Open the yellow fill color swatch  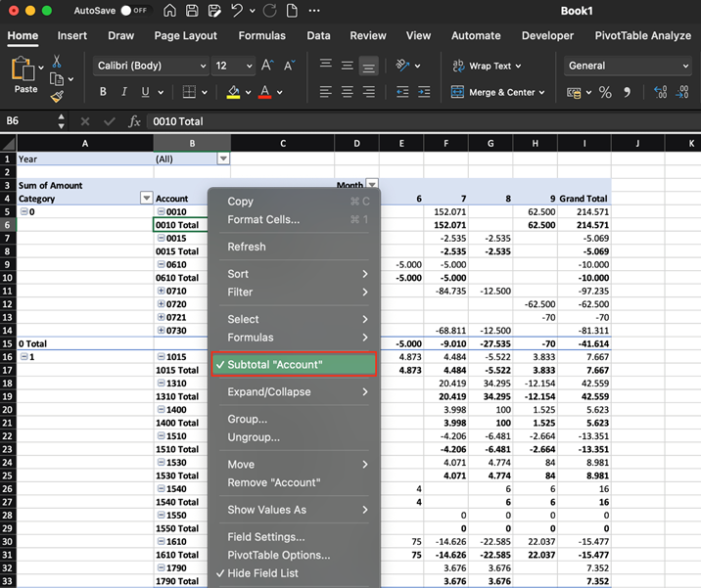(233, 92)
